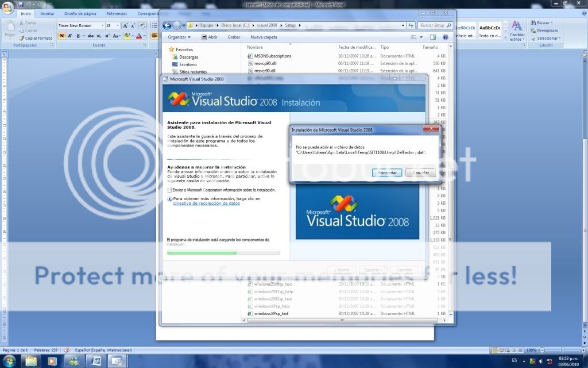This screenshot has width=588, height=368.
Task: Click Grabar in Explorer toolbar
Action: pyautogui.click(x=234, y=37)
